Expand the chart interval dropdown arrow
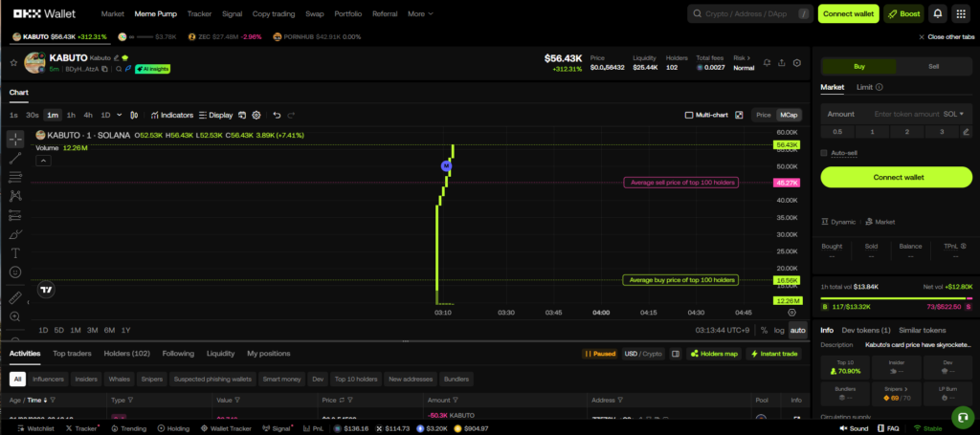The image size is (980, 435). point(119,115)
